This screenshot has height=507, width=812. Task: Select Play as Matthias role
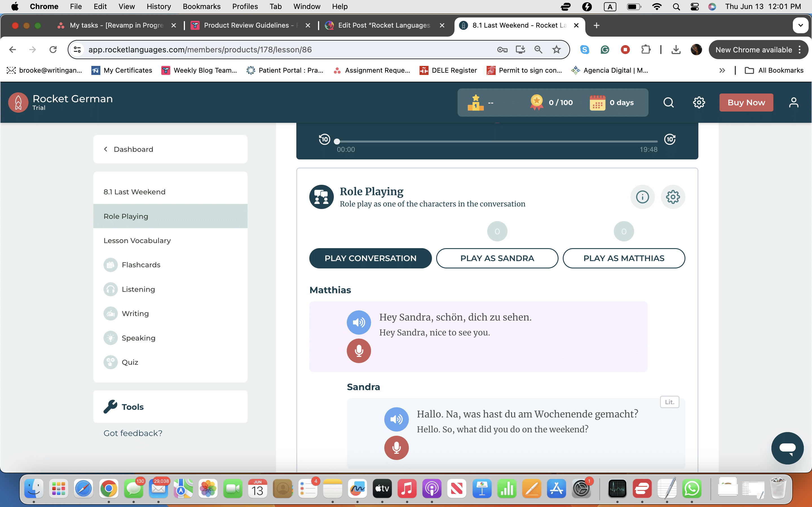[x=623, y=258]
